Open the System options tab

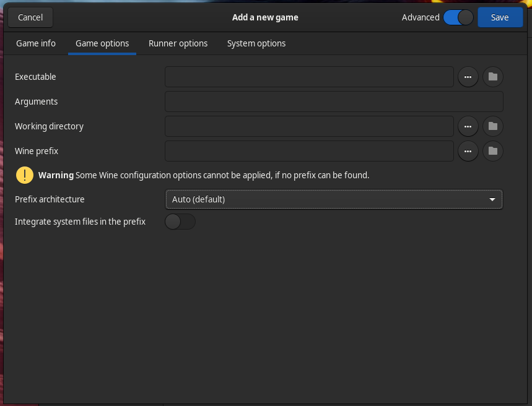256,43
